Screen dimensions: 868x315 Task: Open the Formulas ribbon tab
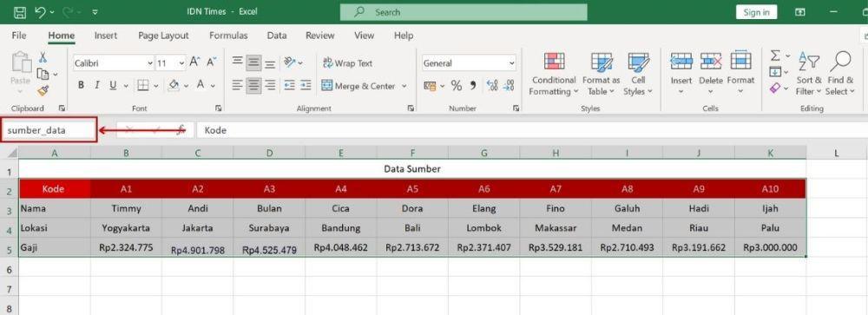tap(228, 36)
